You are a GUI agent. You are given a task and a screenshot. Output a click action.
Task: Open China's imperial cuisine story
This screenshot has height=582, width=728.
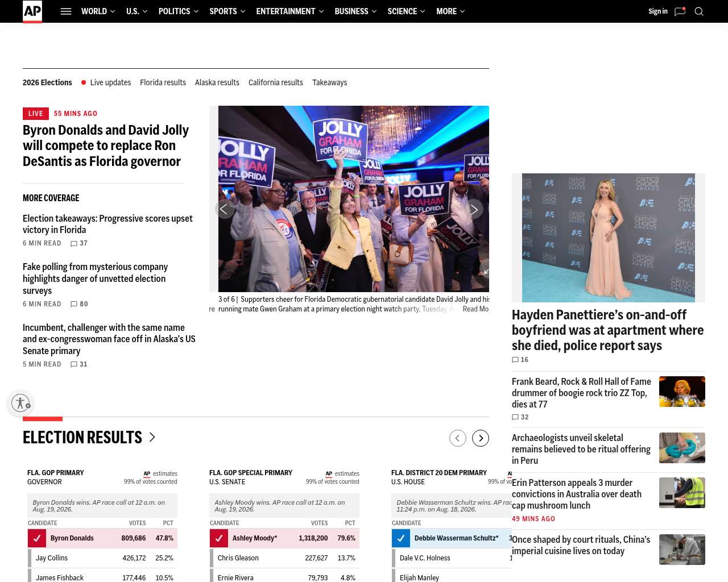pos(581,545)
